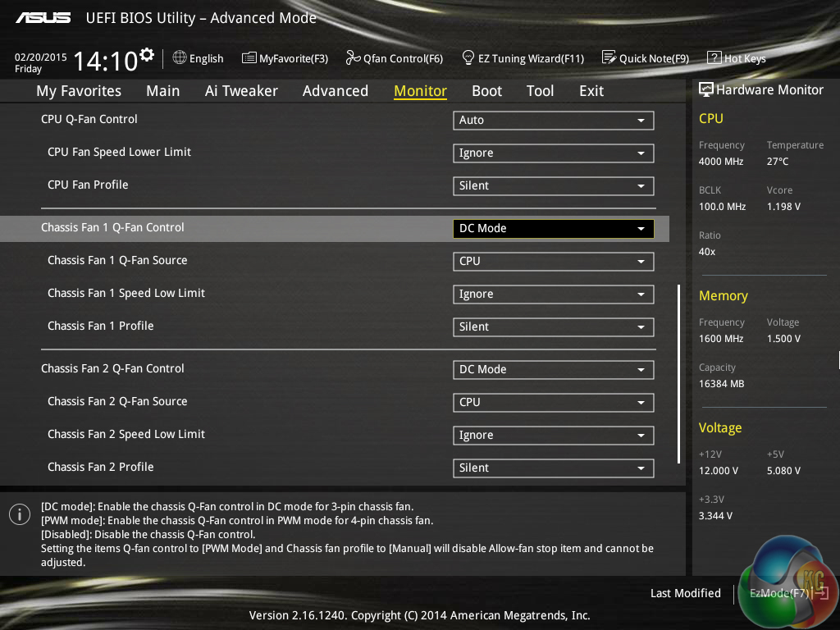The width and height of the screenshot is (840, 630).
Task: Select the Chassis Fan 1 Q-Fan Control row label
Action: pos(112,227)
